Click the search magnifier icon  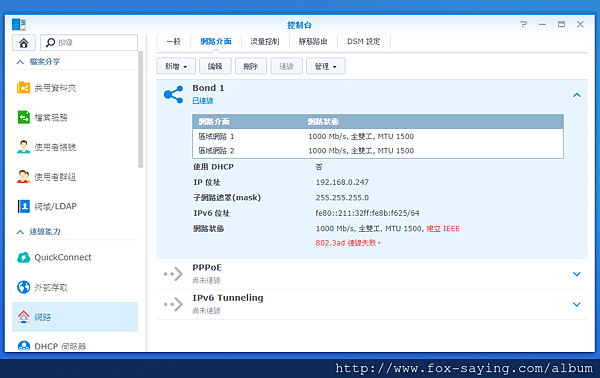[50, 42]
